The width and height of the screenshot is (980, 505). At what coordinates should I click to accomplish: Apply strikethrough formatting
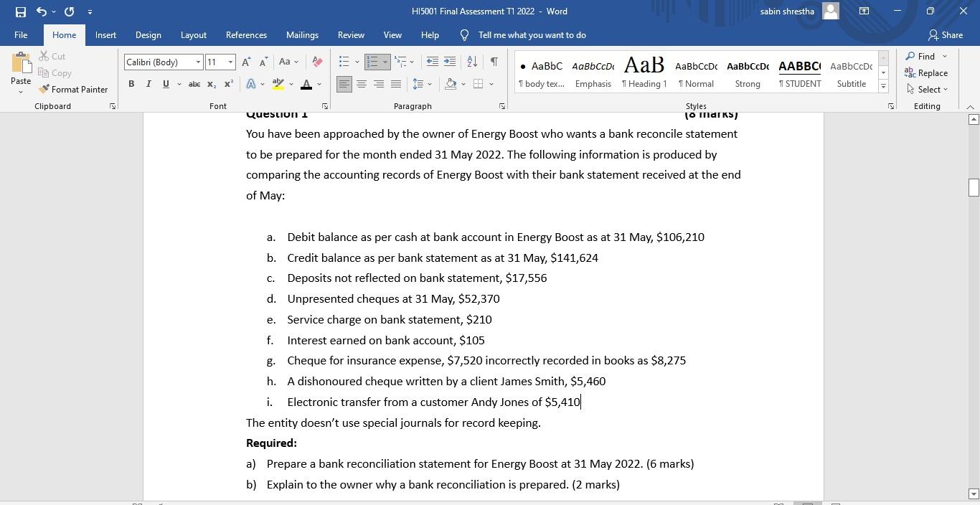(194, 84)
